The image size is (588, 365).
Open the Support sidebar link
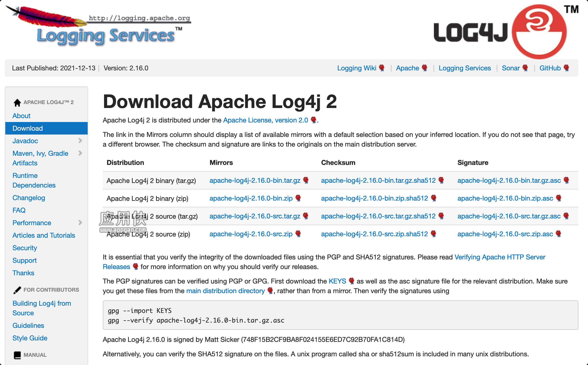pos(25,261)
